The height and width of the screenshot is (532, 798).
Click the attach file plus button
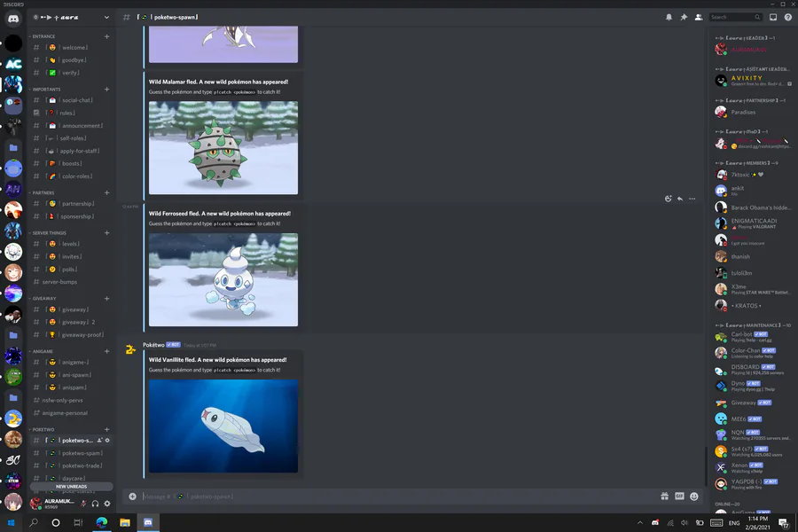tap(132, 497)
